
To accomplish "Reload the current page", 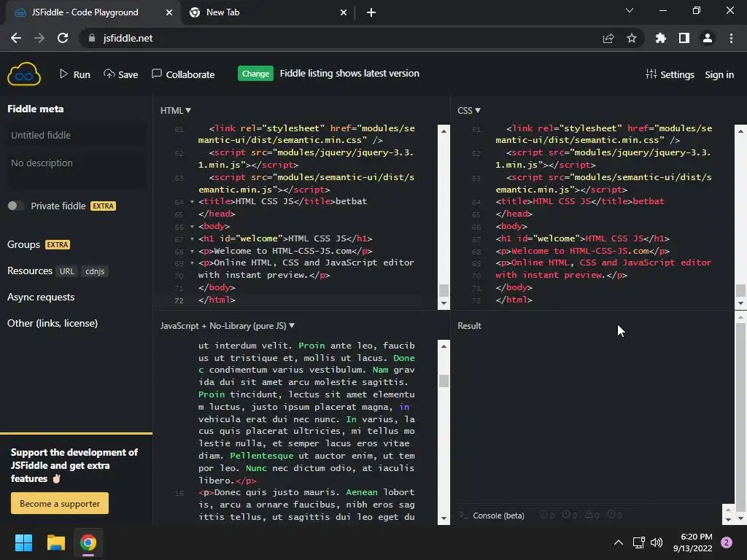I will [63, 38].
